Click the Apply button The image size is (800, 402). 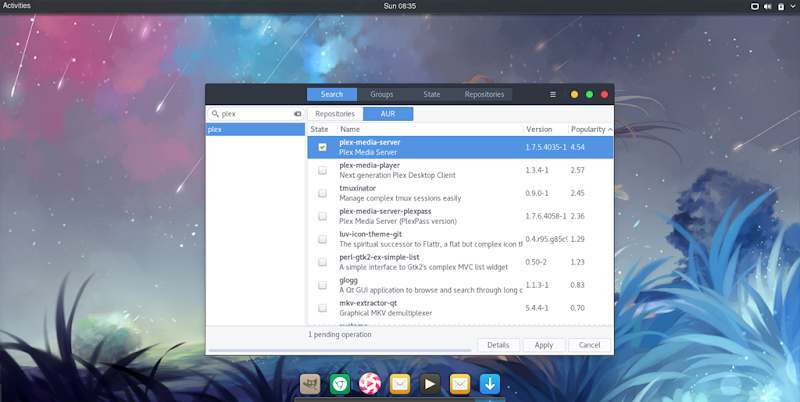(544, 345)
